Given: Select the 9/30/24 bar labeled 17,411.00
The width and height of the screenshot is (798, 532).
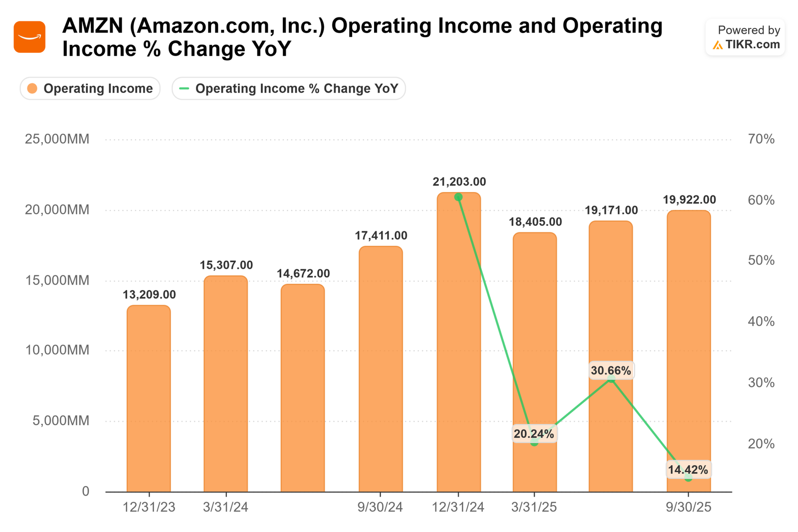Looking at the screenshot, I should tap(381, 369).
